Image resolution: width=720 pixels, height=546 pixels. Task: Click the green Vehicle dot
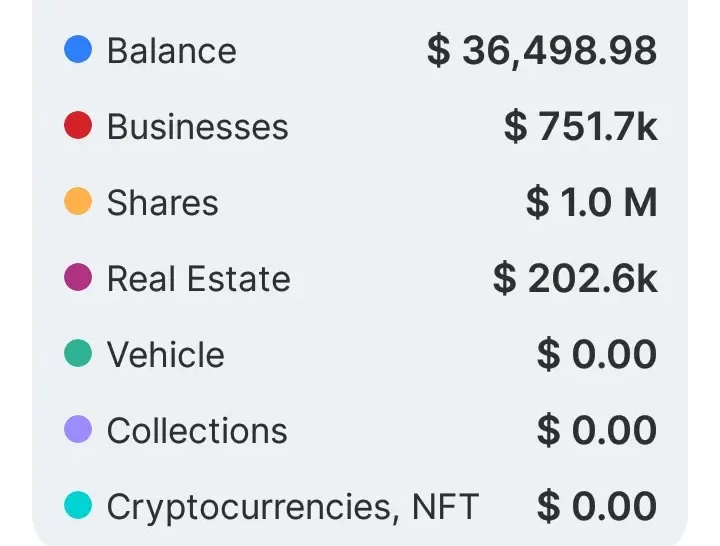[78, 353]
